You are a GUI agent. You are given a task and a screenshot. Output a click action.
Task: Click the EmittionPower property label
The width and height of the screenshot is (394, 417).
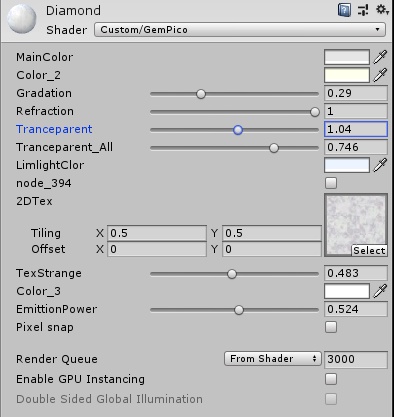coord(57,309)
